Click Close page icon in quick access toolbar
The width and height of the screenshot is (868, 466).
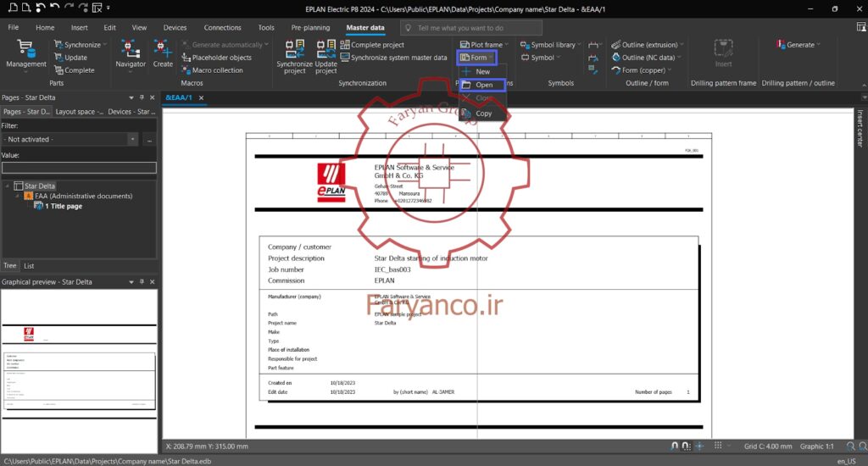[97, 8]
